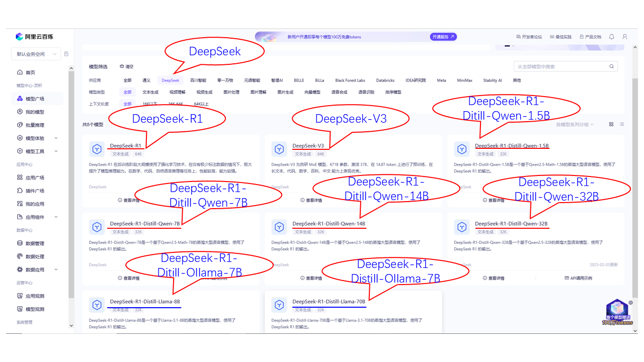Image resolution: width=644 pixels, height=362 pixels.
Task: Filter model type by 图片生成
Action: (x=285, y=93)
